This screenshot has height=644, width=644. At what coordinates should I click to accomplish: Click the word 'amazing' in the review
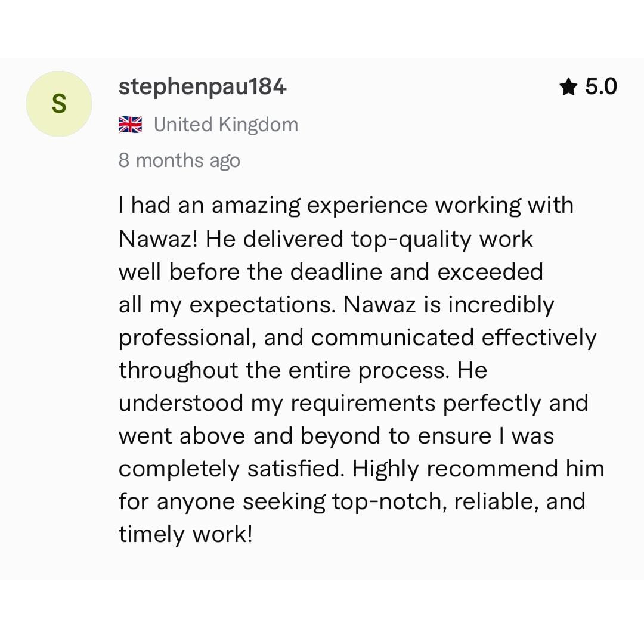[x=256, y=206]
